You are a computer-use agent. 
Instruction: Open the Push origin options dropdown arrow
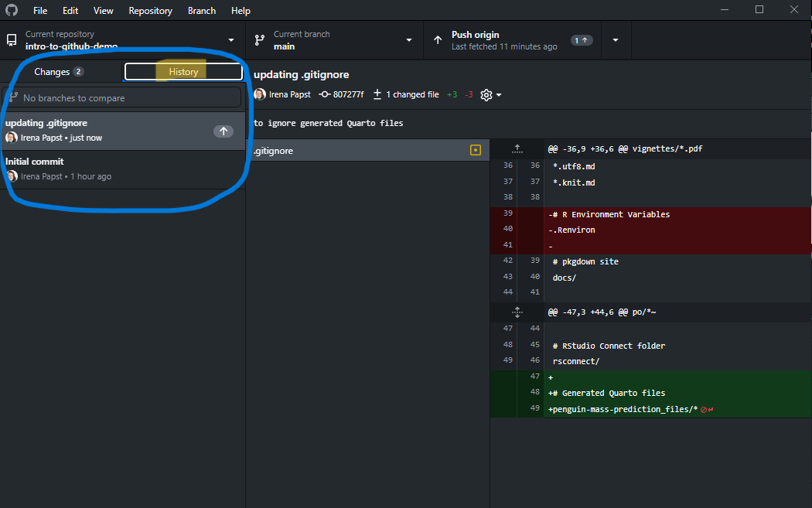tap(616, 40)
